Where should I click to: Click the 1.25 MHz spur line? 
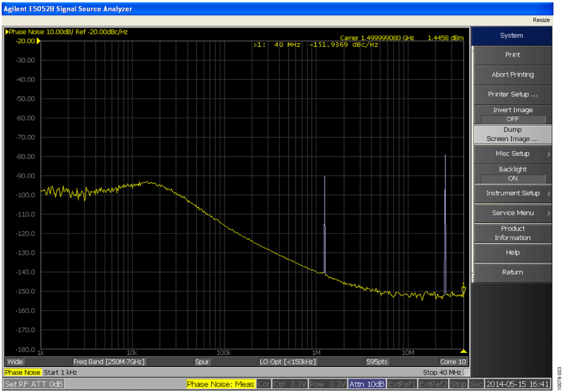coord(325,225)
